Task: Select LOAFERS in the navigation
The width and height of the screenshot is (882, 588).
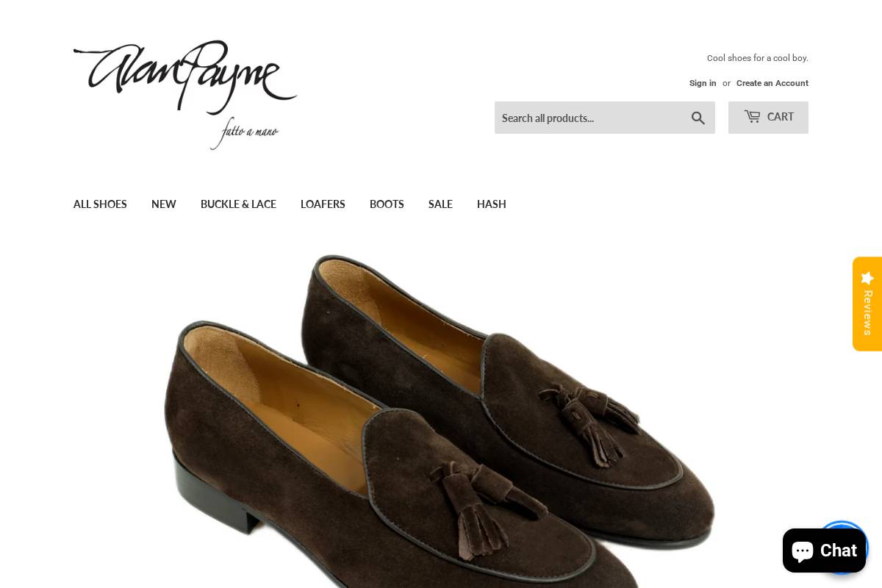Action: tap(323, 204)
